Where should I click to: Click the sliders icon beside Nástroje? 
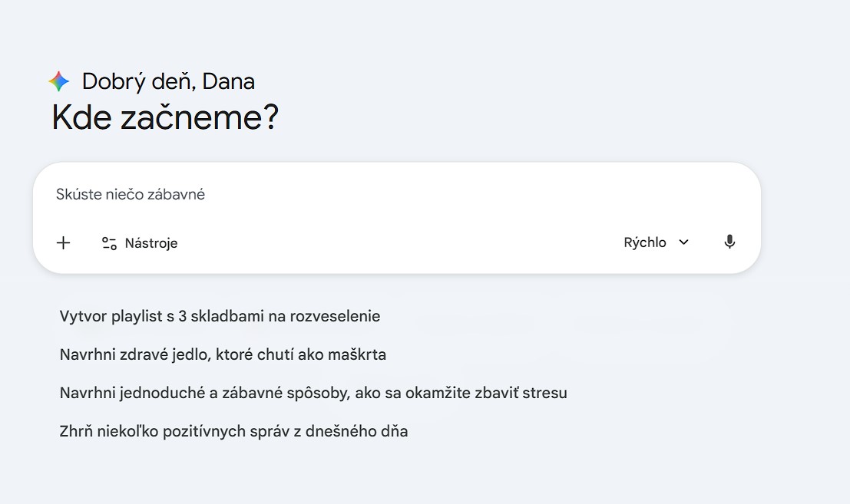click(109, 243)
